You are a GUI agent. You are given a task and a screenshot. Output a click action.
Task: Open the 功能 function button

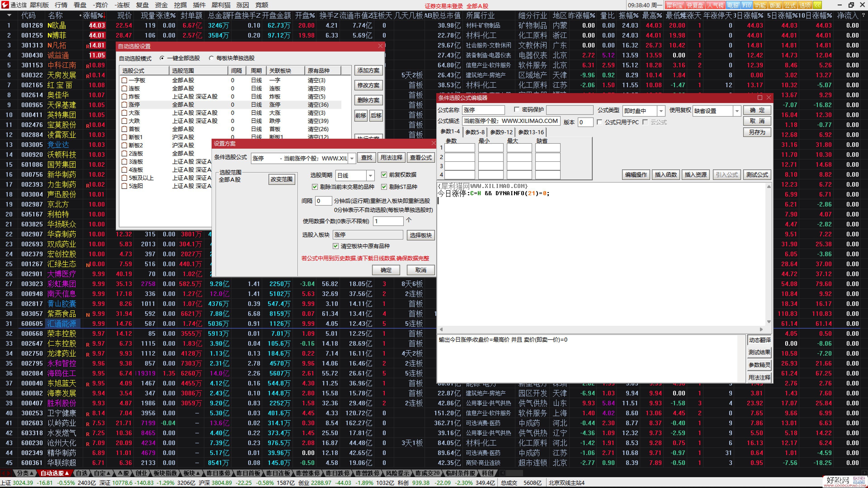pos(760,5)
